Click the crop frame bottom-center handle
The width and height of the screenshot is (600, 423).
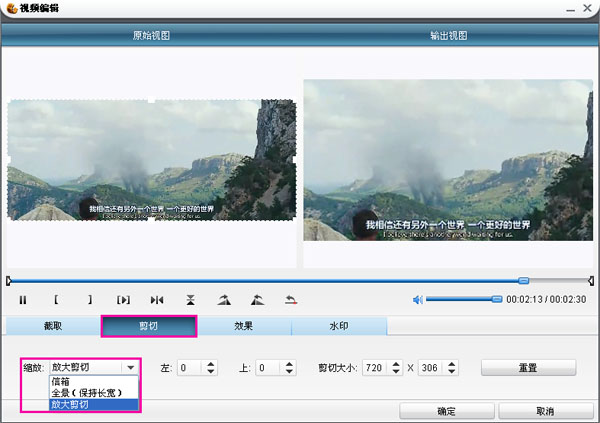[x=152, y=220]
